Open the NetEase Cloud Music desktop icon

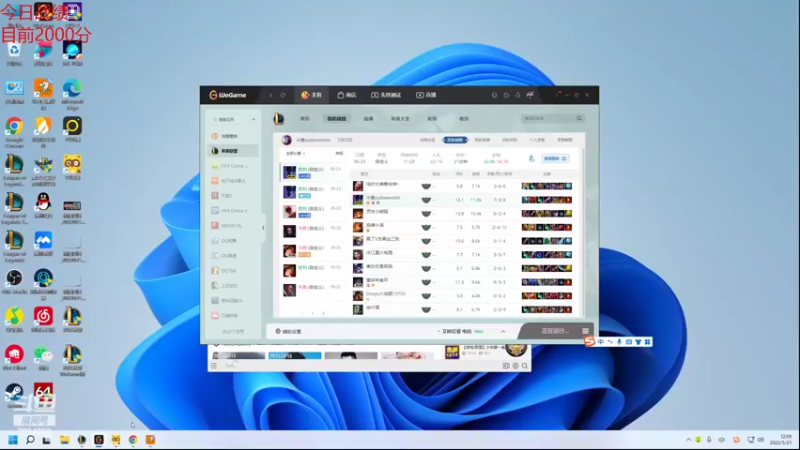click(x=43, y=320)
